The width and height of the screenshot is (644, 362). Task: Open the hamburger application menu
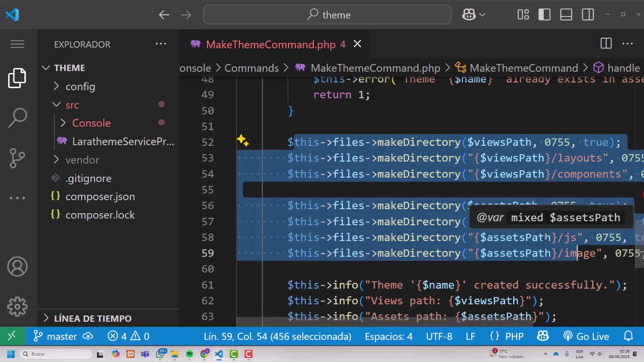pos(17,44)
